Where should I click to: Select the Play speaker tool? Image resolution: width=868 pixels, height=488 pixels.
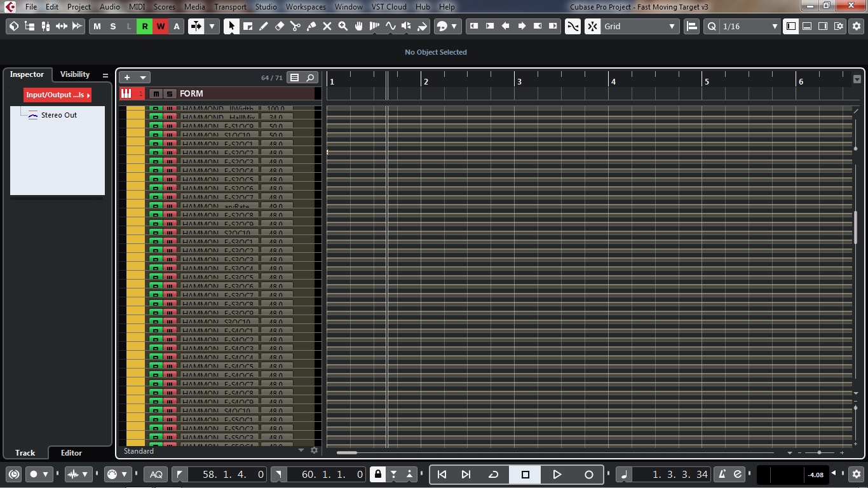(407, 26)
